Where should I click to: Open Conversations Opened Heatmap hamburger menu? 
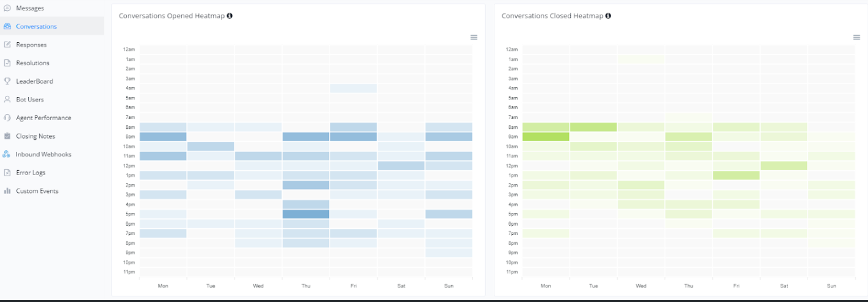click(474, 37)
